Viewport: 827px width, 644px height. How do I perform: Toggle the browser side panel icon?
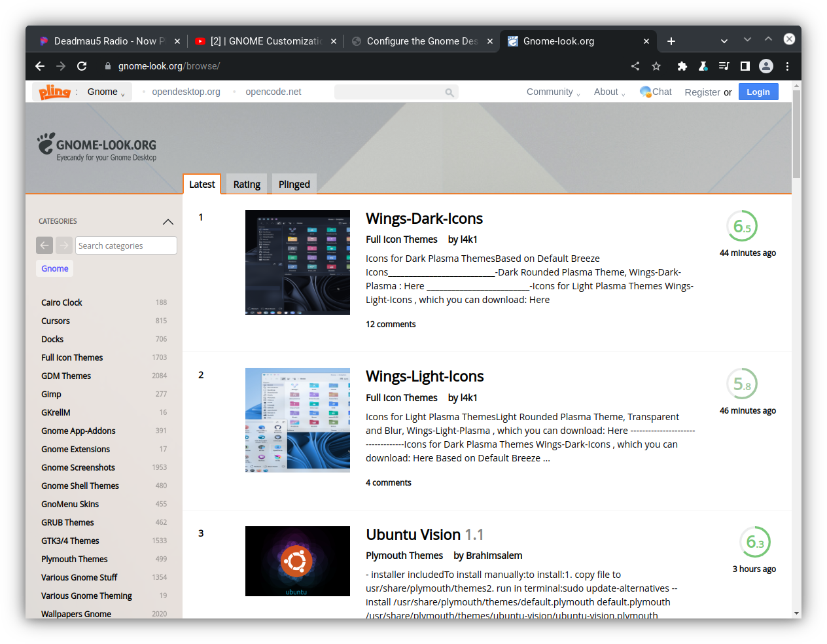click(x=745, y=66)
